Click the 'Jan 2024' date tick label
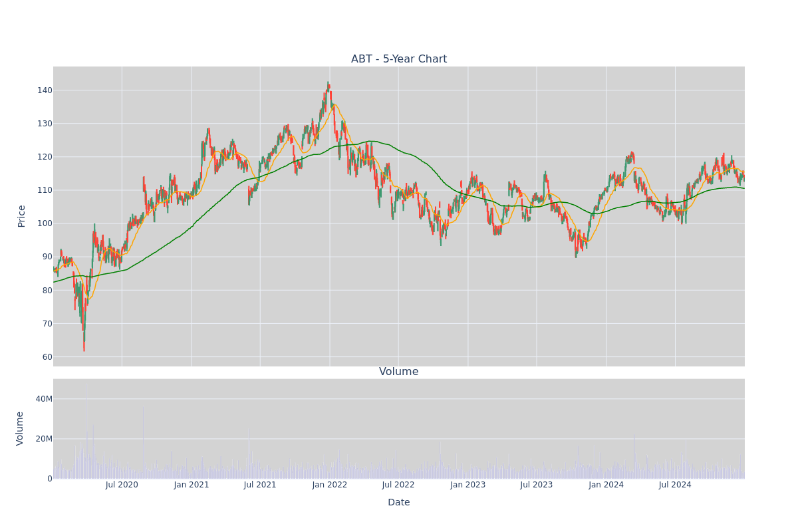This screenshot has height=532, width=798. pyautogui.click(x=606, y=485)
